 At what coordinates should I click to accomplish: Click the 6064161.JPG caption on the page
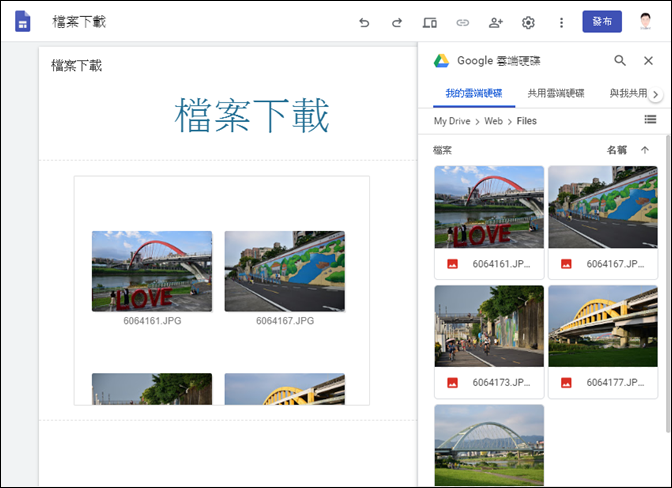pyautogui.click(x=152, y=320)
